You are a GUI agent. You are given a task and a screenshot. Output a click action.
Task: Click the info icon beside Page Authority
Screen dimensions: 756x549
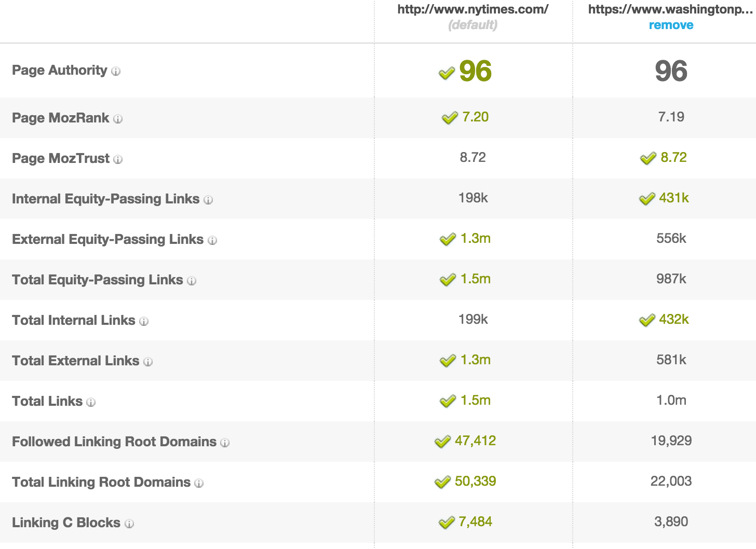(116, 72)
